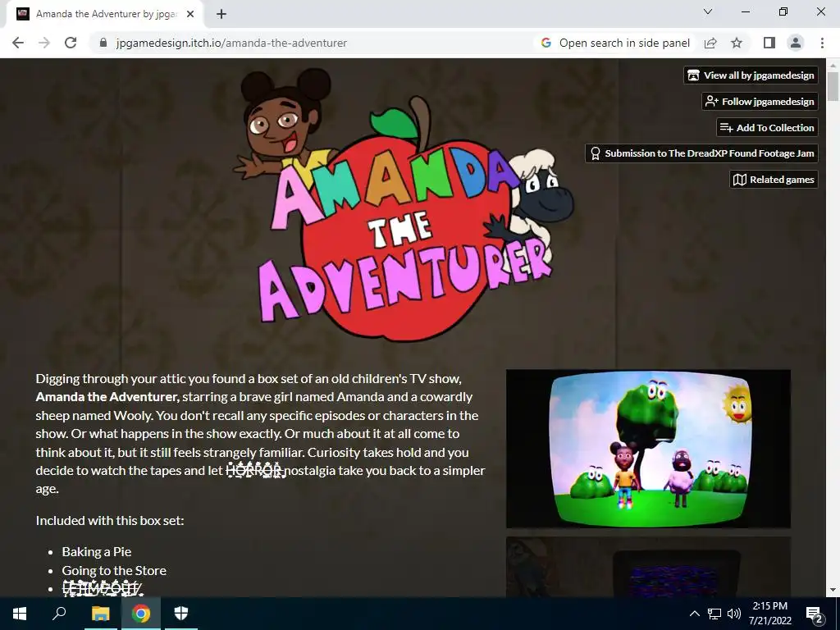Screen dimensions: 840x630
Task: Click the URL in the address bar
Action: (x=231, y=43)
